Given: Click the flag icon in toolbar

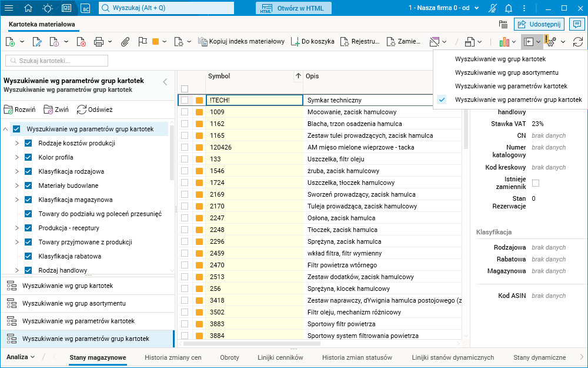Looking at the screenshot, I should [142, 42].
